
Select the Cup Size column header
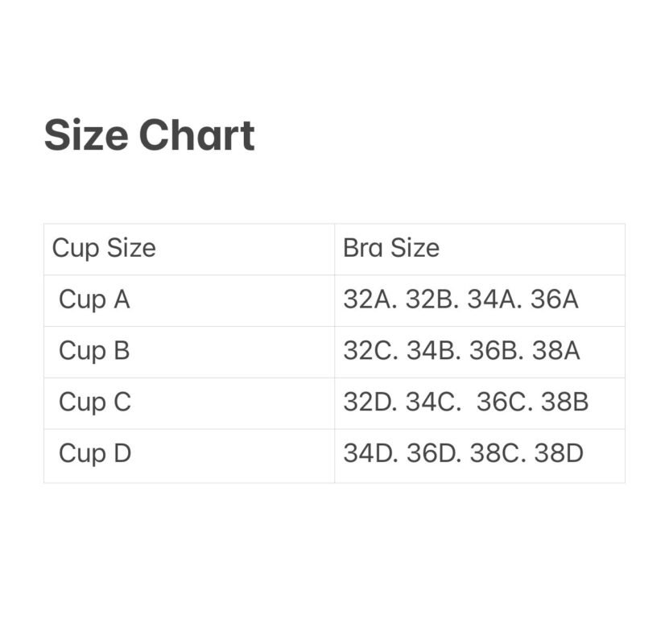[104, 248]
